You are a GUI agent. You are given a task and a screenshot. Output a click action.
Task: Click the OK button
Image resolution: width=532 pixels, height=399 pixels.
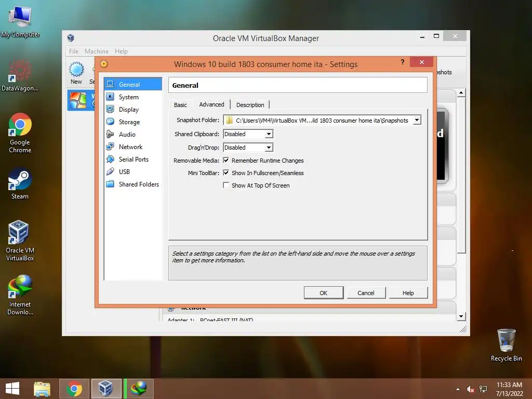click(324, 293)
